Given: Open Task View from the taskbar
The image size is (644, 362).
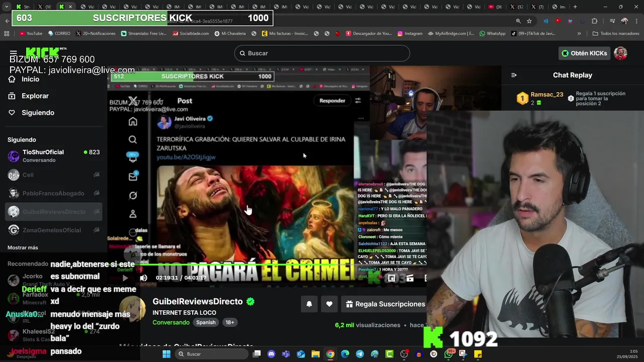Looking at the screenshot, I should (257, 354).
